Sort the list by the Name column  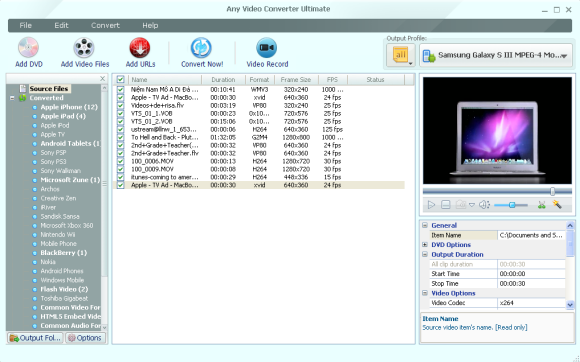tap(165, 79)
